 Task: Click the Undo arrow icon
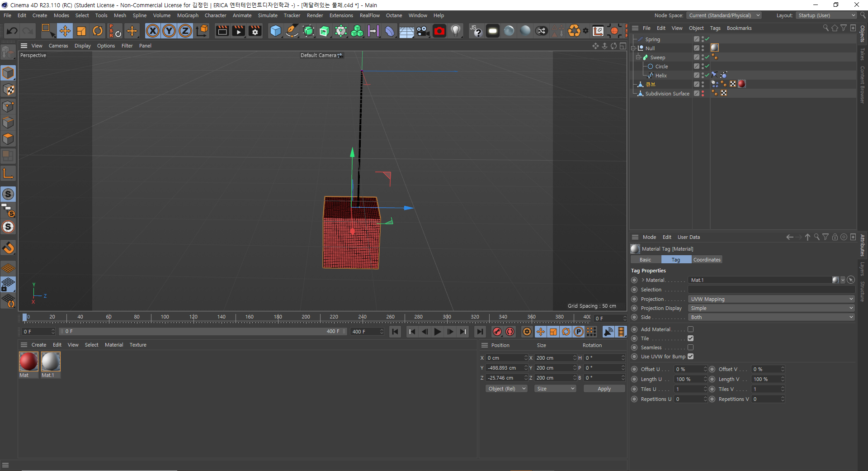[x=12, y=31]
